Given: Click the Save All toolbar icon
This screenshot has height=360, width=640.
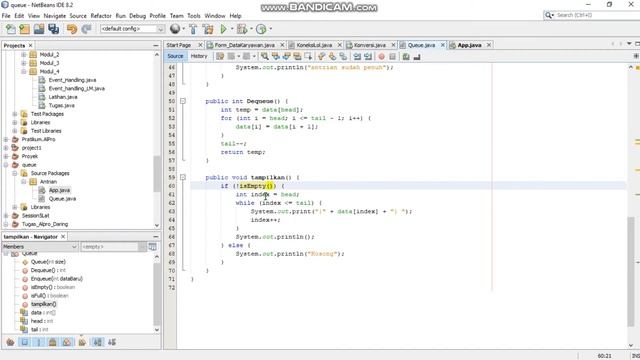Looking at the screenshot, I should [x=53, y=29].
